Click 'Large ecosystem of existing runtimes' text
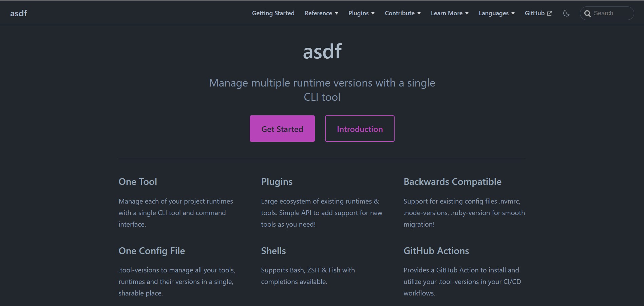The image size is (644, 306). coord(322,213)
